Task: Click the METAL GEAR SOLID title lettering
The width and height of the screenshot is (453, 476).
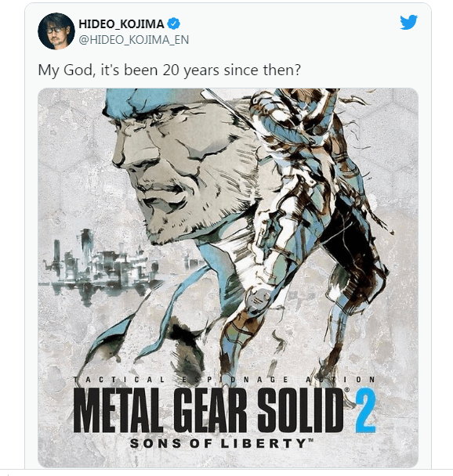Action: click(x=208, y=411)
